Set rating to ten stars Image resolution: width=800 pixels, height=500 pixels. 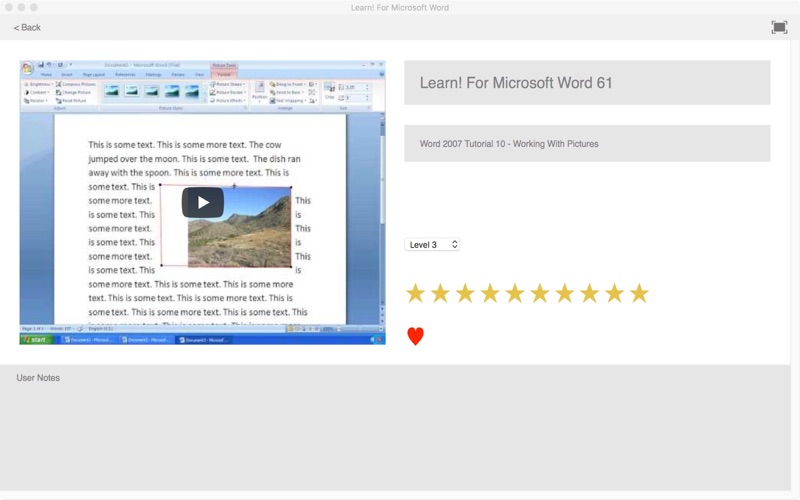pos(639,293)
